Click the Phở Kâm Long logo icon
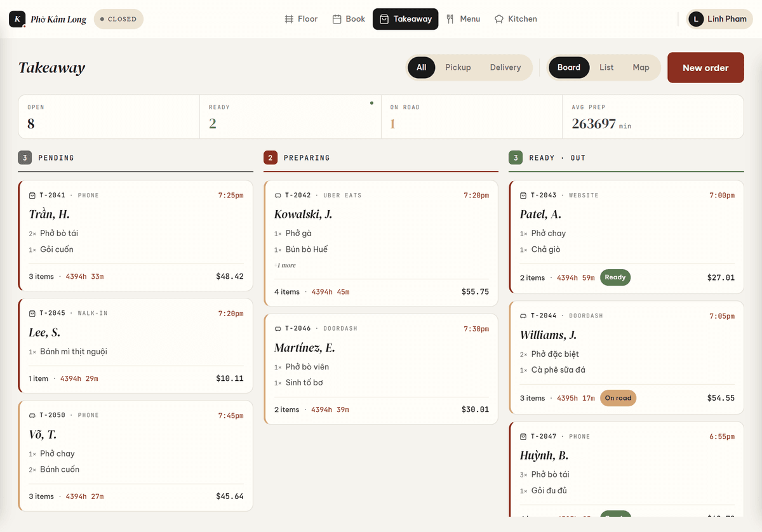 (17, 19)
